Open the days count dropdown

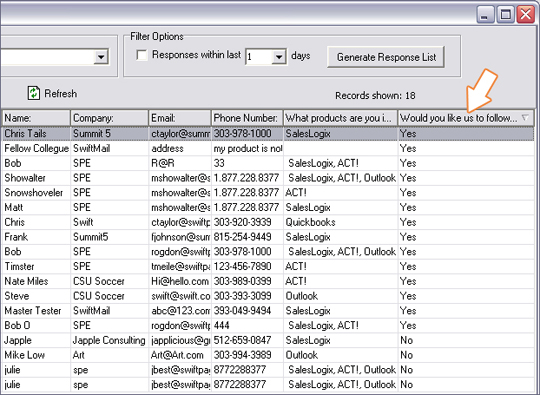tap(279, 56)
